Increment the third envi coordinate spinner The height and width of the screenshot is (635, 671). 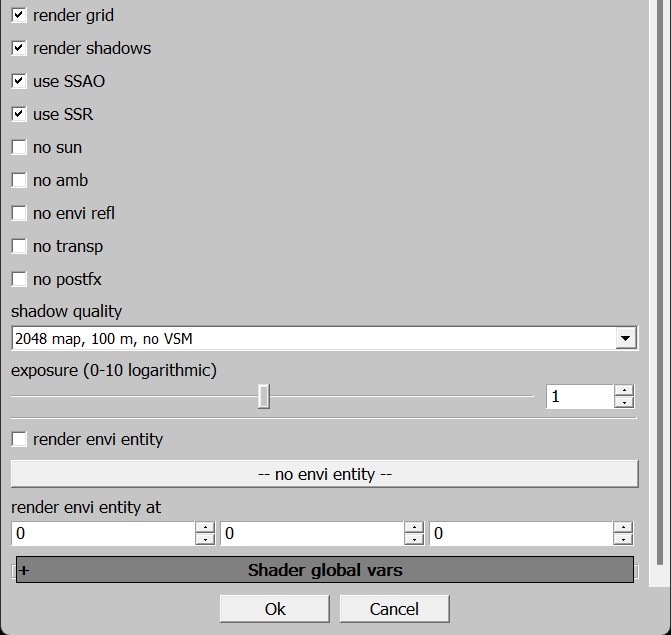pos(623,527)
